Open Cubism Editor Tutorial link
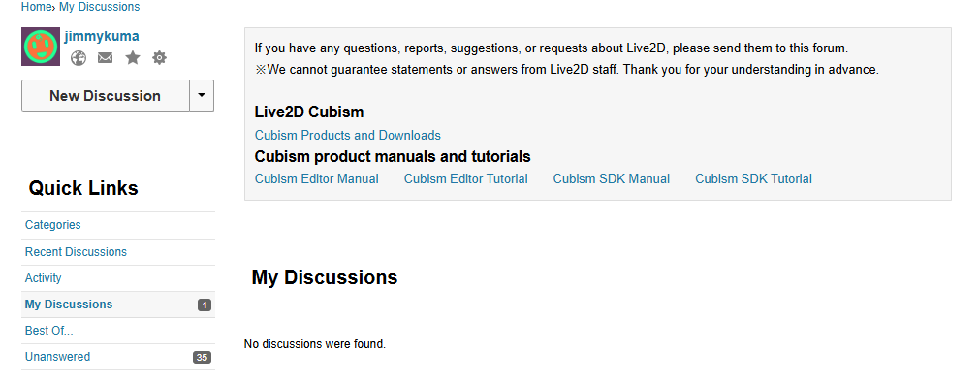This screenshot has width=980, height=385. tap(465, 178)
